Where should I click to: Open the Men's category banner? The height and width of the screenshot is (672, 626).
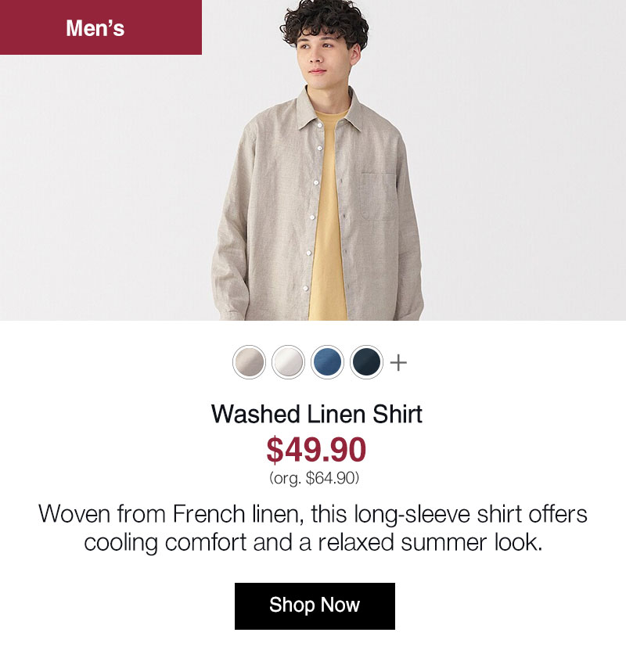tap(101, 27)
